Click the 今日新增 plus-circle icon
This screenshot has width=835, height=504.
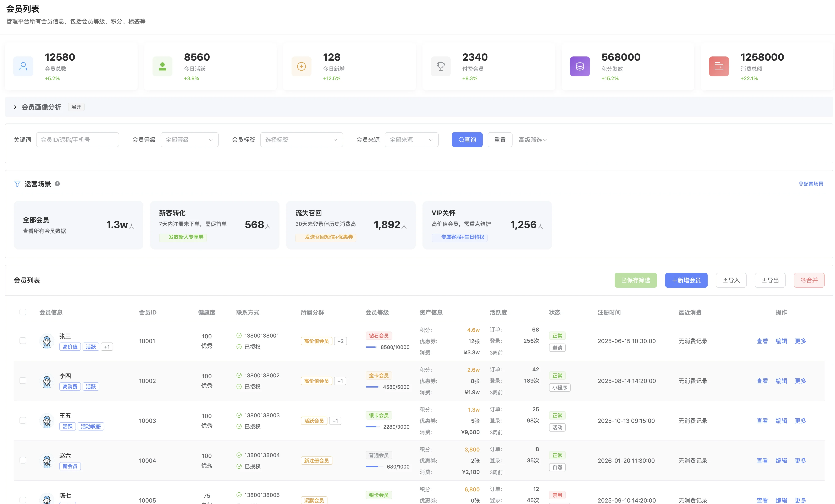[x=301, y=66]
